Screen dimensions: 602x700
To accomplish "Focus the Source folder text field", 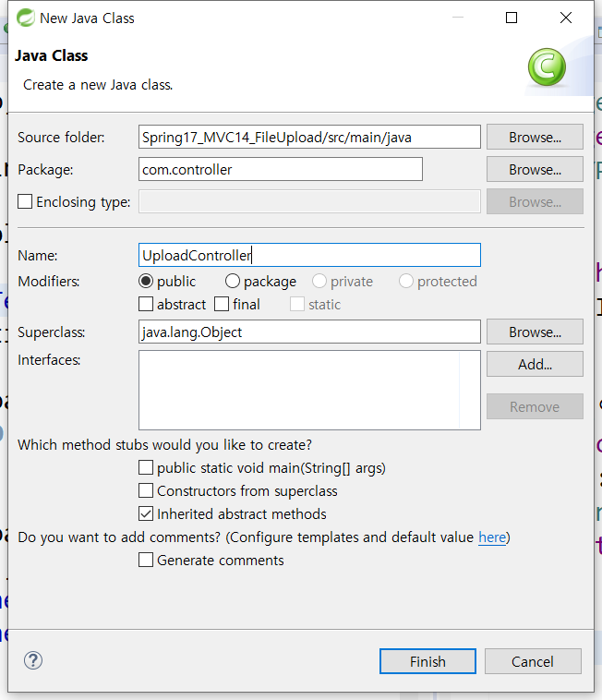I will tap(309, 137).
